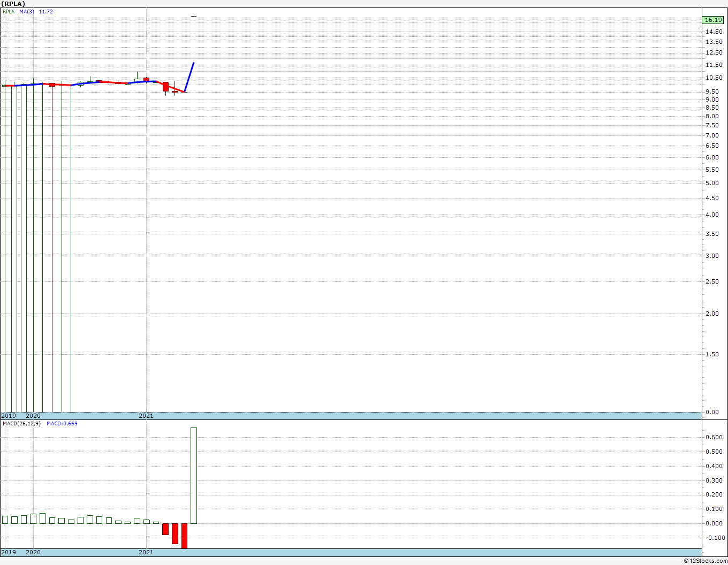Click the 0.100 MACD axis label

(714, 509)
